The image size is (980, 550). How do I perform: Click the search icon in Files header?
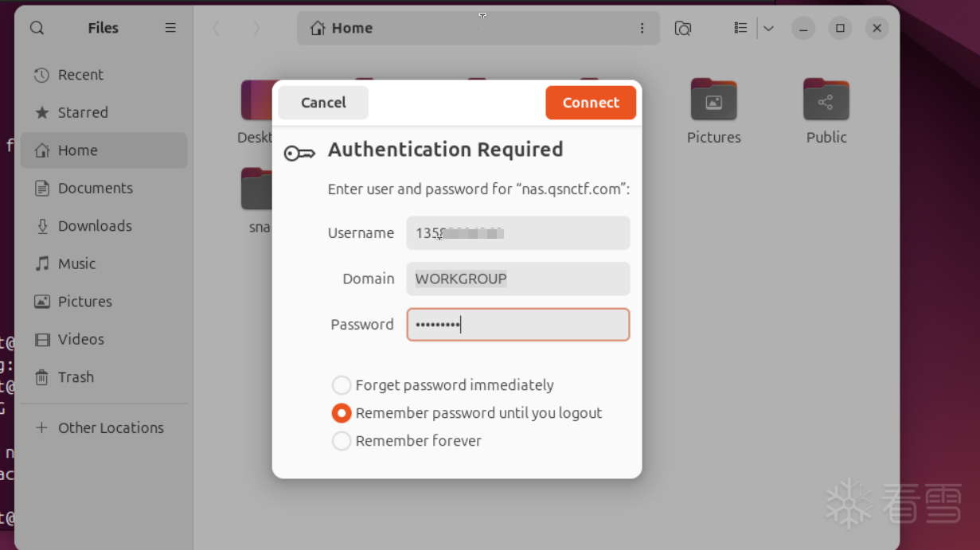click(x=37, y=28)
